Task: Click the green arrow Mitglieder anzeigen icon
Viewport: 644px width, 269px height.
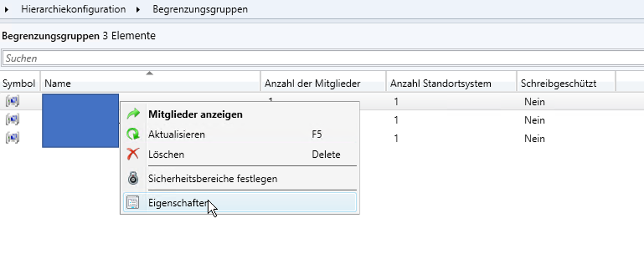Action: click(x=133, y=114)
